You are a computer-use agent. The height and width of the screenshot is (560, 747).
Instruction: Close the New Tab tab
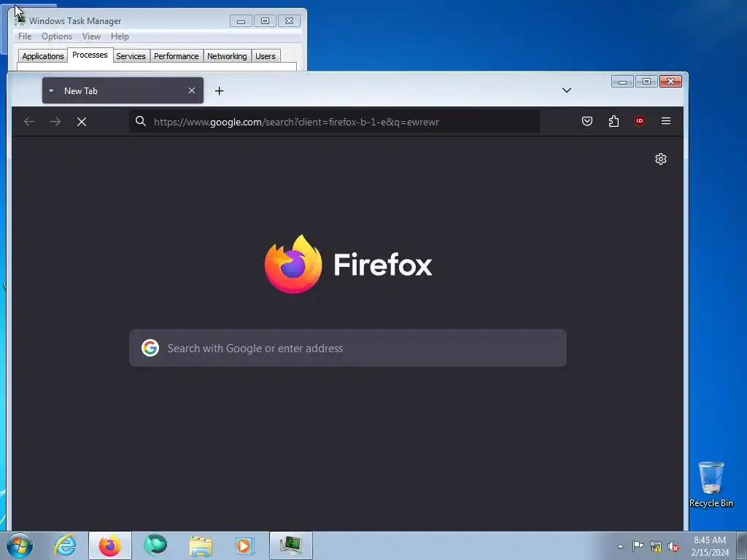tap(192, 90)
